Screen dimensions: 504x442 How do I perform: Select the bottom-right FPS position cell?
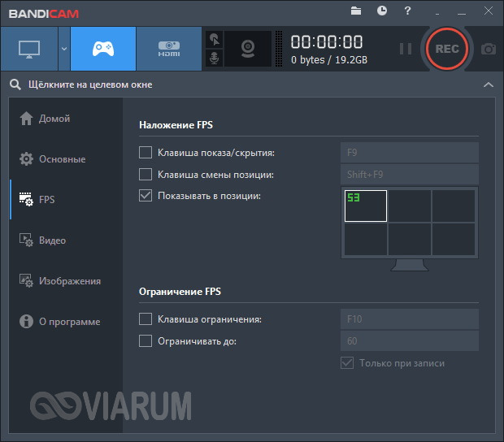tap(454, 240)
